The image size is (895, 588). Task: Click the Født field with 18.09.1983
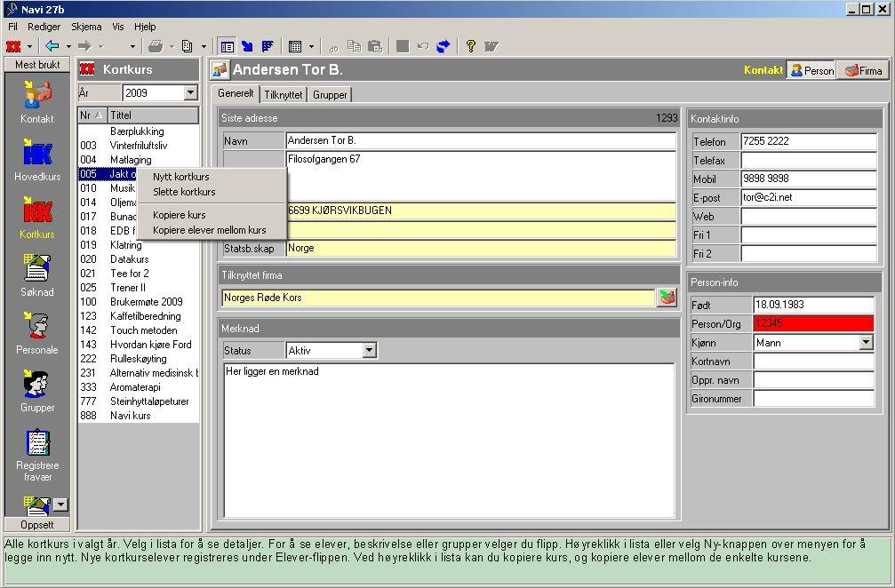pyautogui.click(x=813, y=305)
